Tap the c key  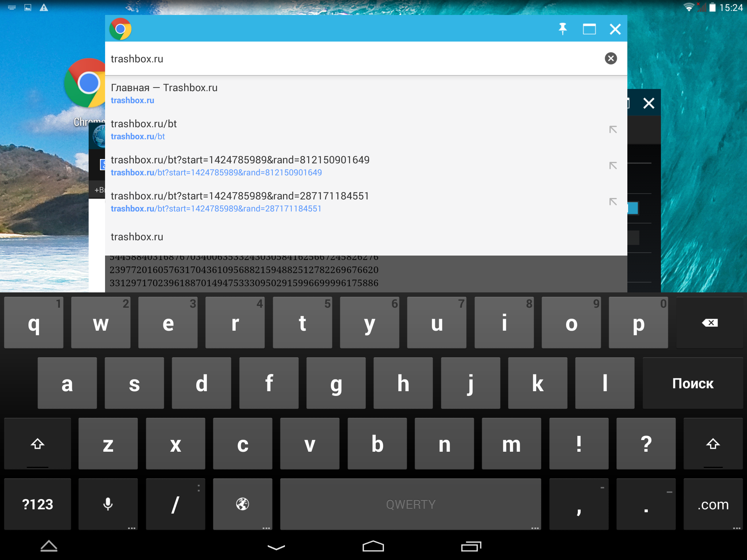(x=243, y=444)
